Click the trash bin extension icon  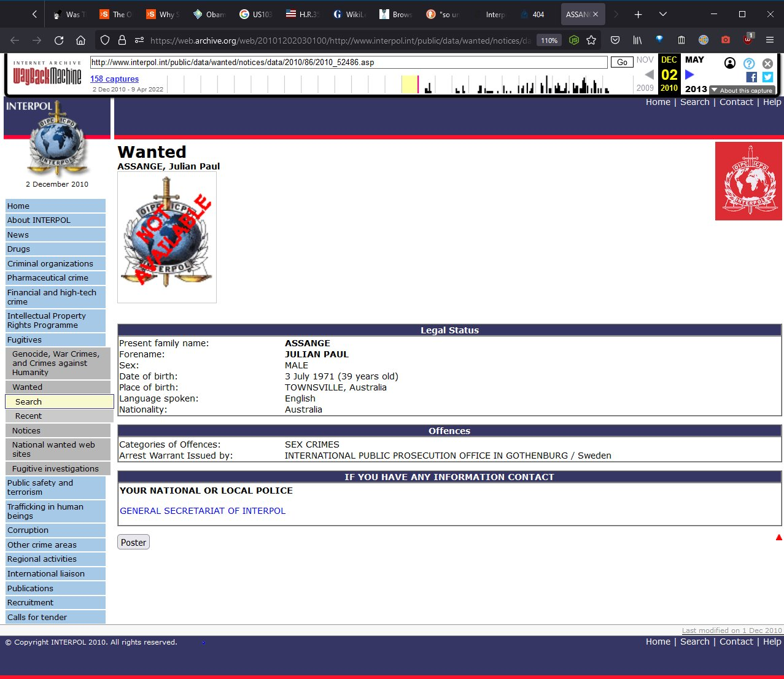681,40
